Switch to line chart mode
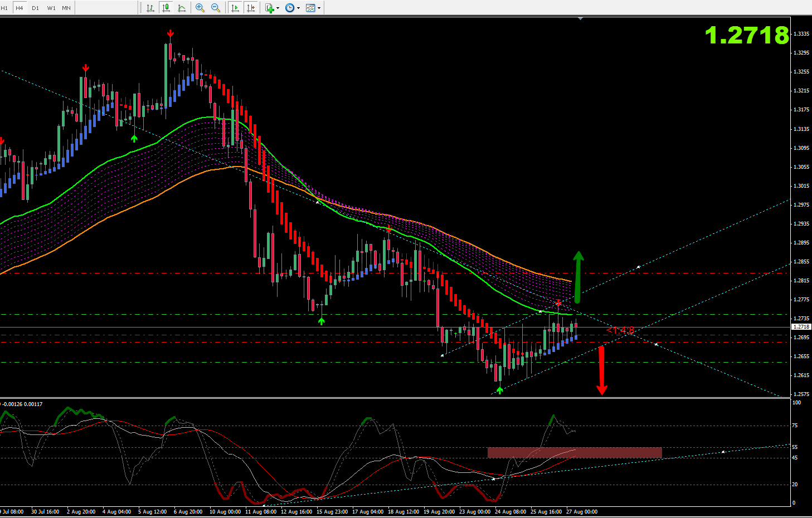 (182, 8)
